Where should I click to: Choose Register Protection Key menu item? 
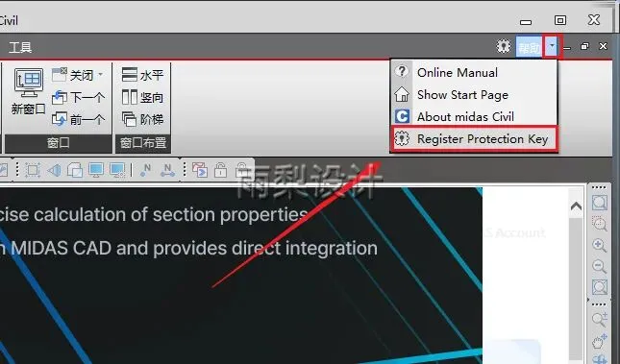pos(475,138)
